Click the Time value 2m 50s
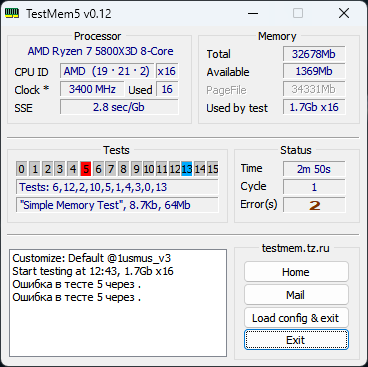Screen dimensions: 368x367 (314, 169)
